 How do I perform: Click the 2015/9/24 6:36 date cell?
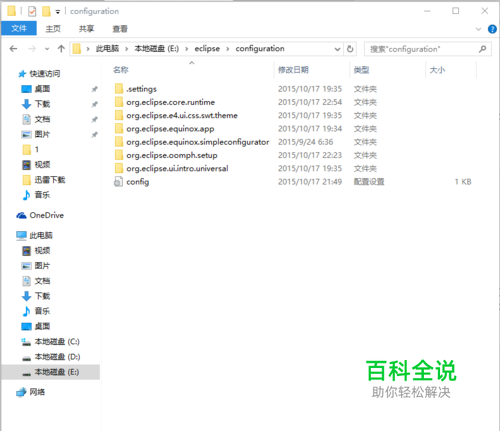click(x=306, y=142)
